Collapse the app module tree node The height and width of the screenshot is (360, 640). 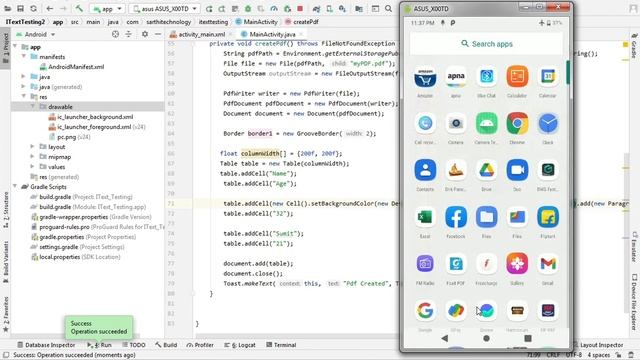(x=16, y=47)
